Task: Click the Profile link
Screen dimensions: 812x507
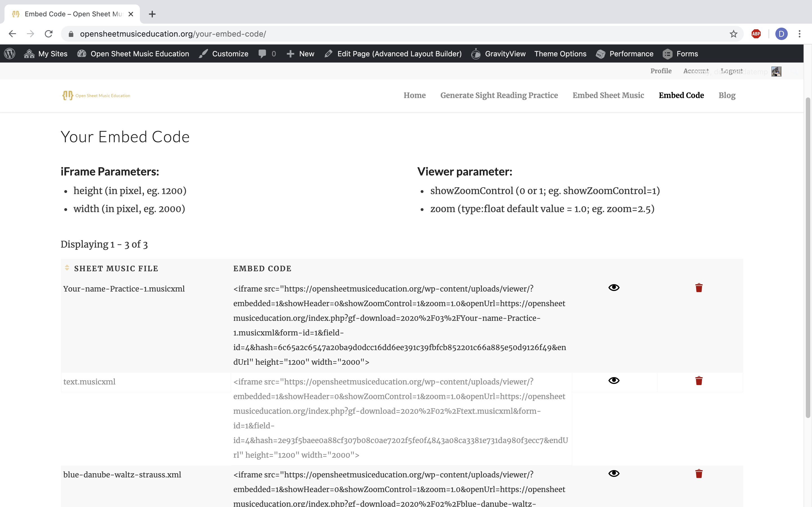Action: [x=661, y=71]
